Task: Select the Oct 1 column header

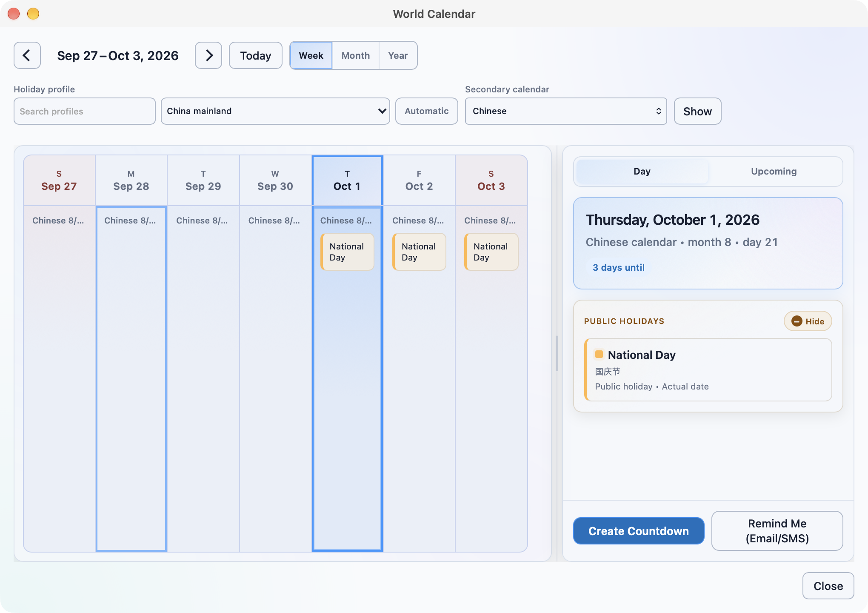Action: click(x=347, y=180)
